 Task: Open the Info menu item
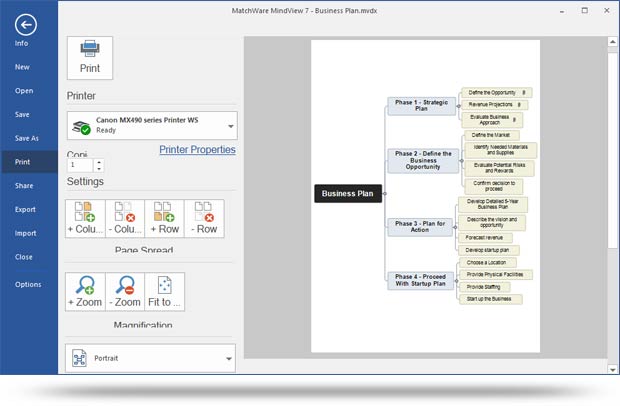pyautogui.click(x=21, y=43)
